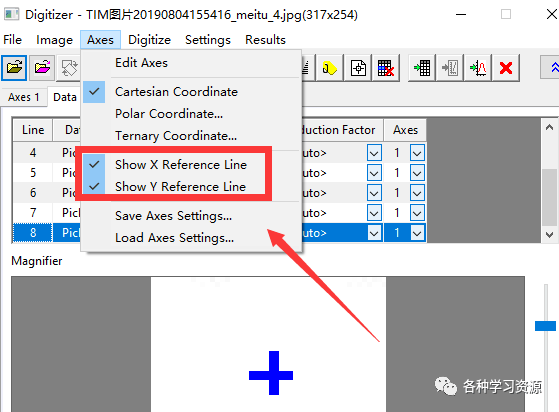Click the export to worksheet grid icon
559x412 pixels.
pyautogui.click(x=422, y=68)
